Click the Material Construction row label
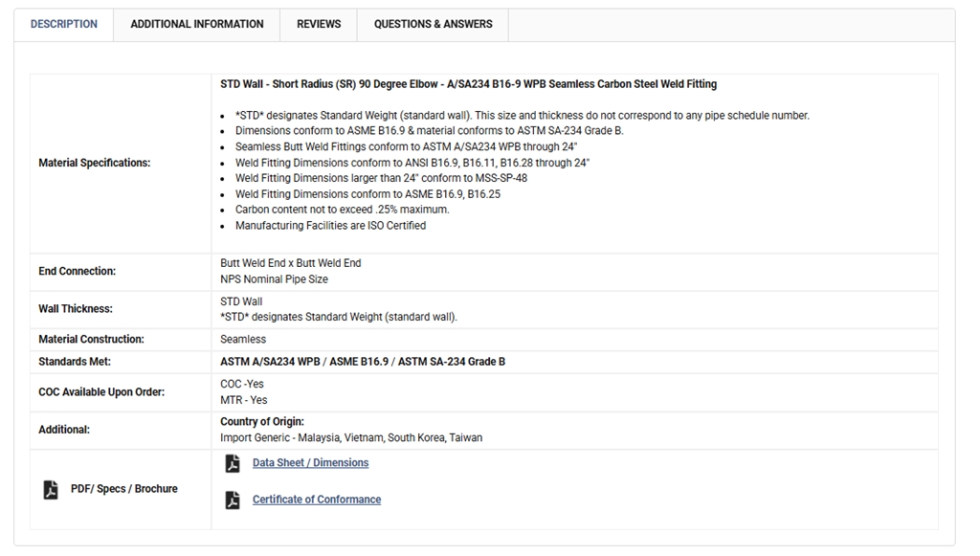This screenshot has height=556, width=980. point(91,339)
